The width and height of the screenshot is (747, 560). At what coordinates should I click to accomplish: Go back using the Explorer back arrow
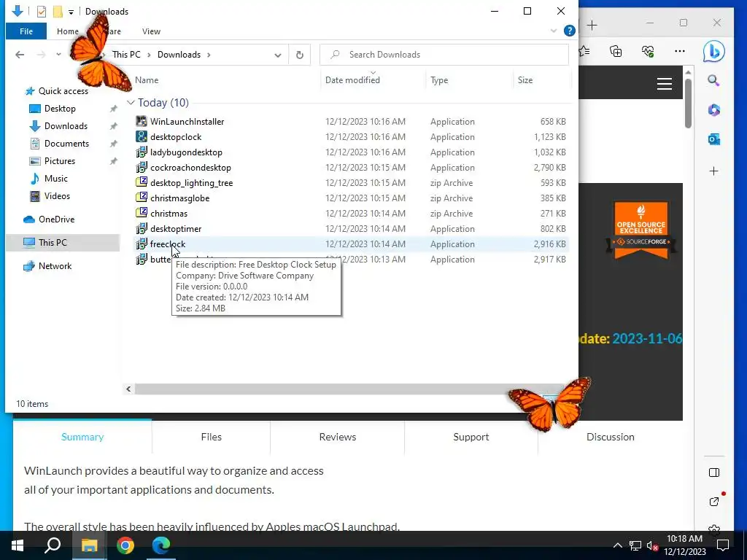20,55
